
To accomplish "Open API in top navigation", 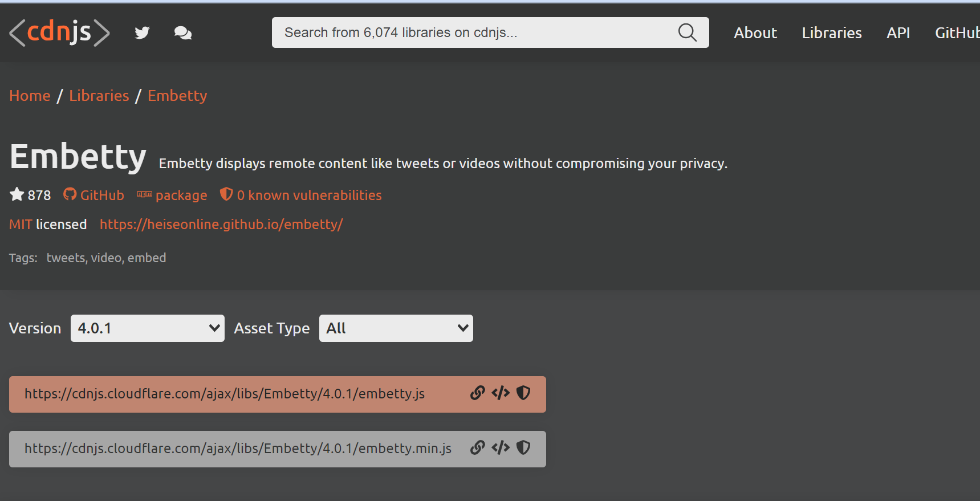I will pos(898,33).
